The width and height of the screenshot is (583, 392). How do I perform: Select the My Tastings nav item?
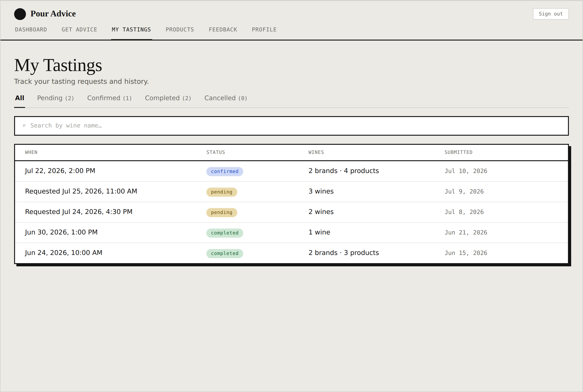(131, 30)
